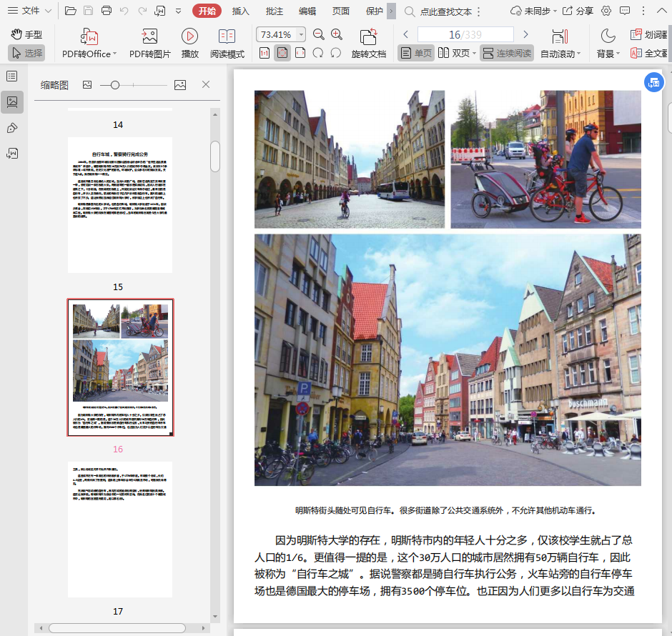Toggle 连续阅读 continuous reading
The height and width of the screenshot is (636, 672).
pos(507,53)
